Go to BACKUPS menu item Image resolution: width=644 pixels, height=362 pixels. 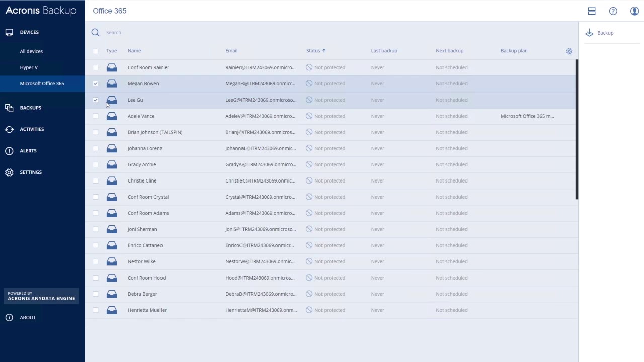(31, 108)
